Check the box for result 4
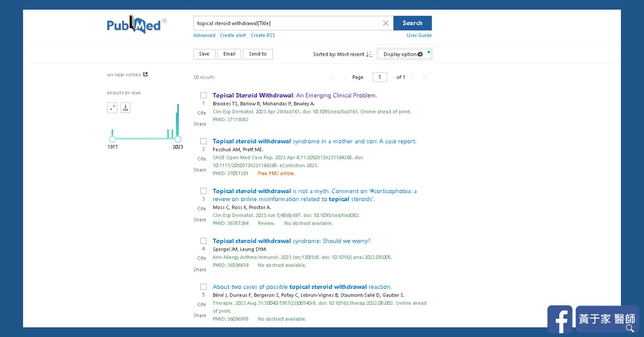This screenshot has height=337, width=644. coord(203,241)
